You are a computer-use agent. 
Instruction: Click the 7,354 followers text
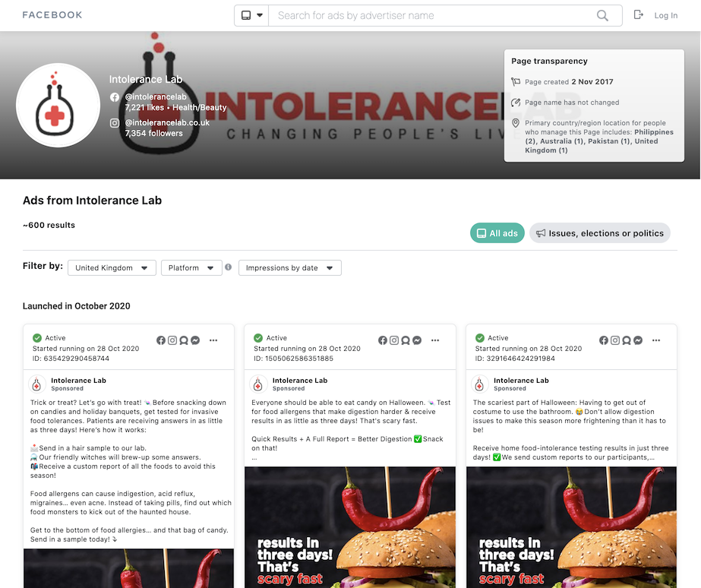153,133
